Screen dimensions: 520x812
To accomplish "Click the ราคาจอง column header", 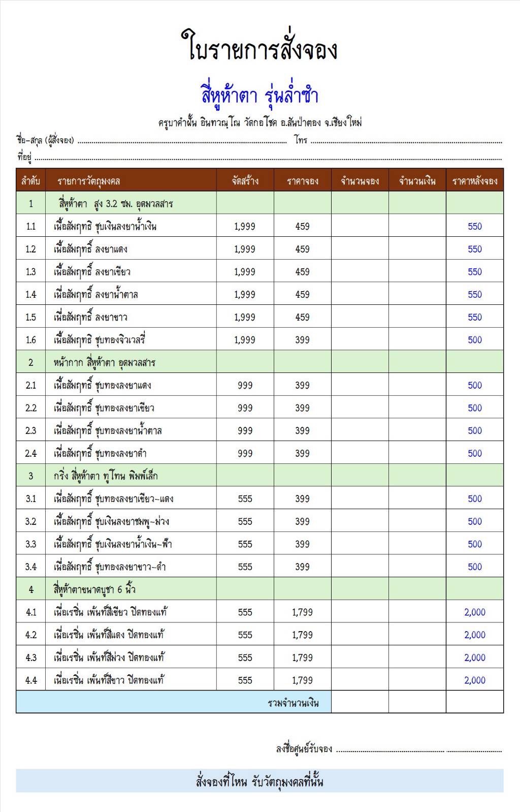I will click(302, 181).
